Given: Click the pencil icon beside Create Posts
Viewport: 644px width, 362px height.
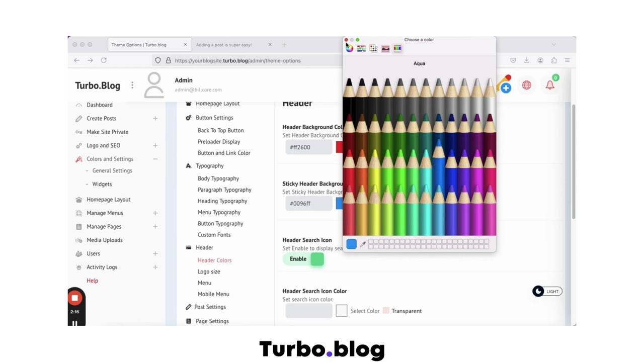Looking at the screenshot, I should coord(79,119).
